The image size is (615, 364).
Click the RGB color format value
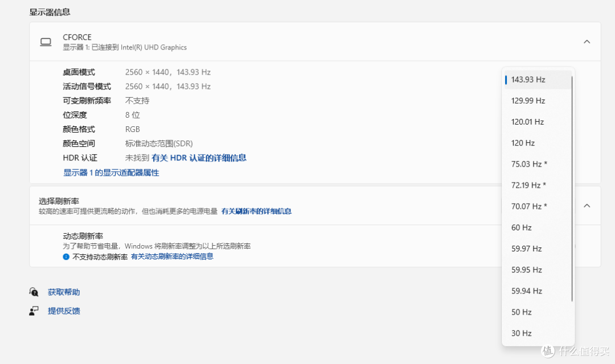pyautogui.click(x=133, y=129)
